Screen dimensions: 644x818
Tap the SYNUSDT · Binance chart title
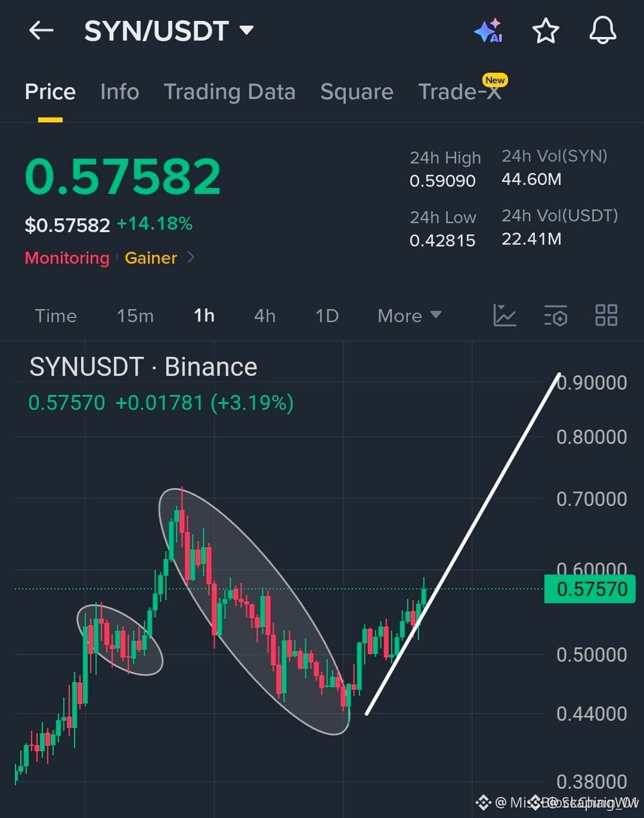[x=143, y=367]
